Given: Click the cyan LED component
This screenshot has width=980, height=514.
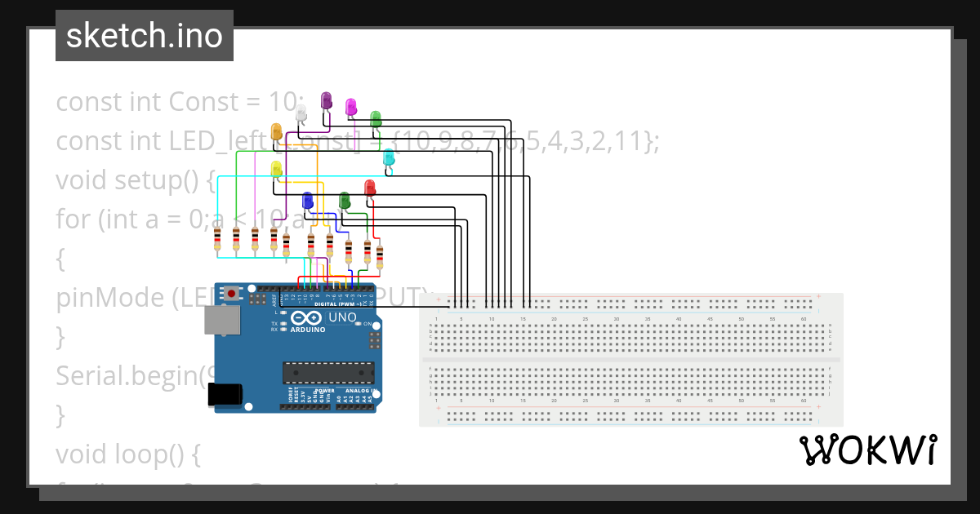Looking at the screenshot, I should click(390, 157).
